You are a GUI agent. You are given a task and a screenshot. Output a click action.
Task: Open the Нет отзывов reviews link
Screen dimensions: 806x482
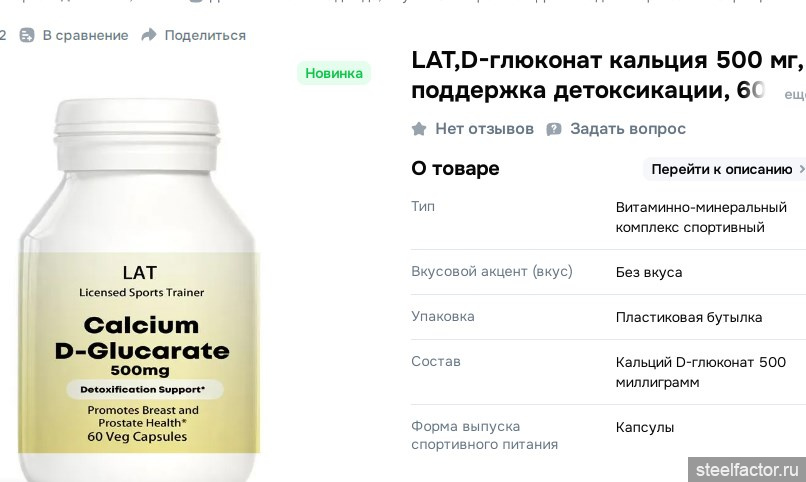click(x=484, y=129)
